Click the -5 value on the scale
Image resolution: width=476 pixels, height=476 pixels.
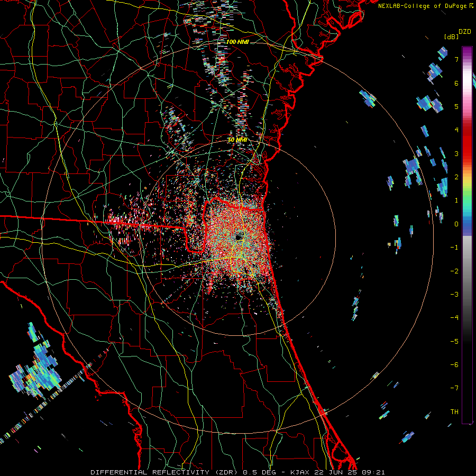tap(454, 341)
